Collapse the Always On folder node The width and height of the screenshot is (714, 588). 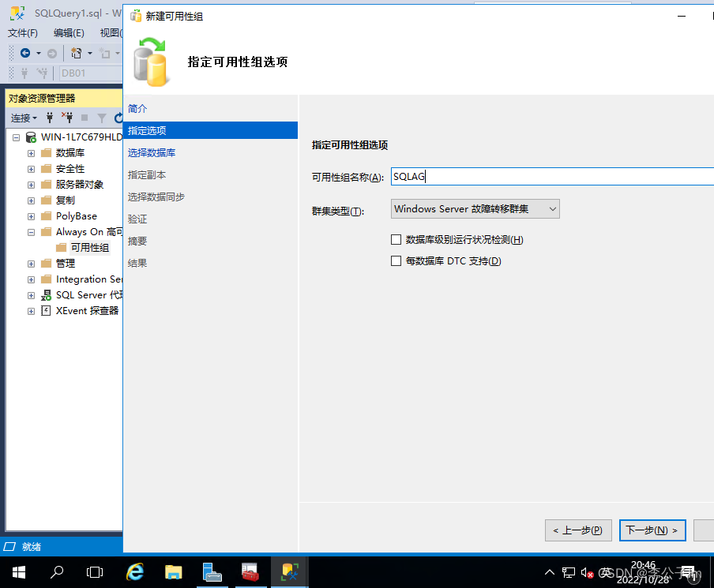[x=31, y=232]
